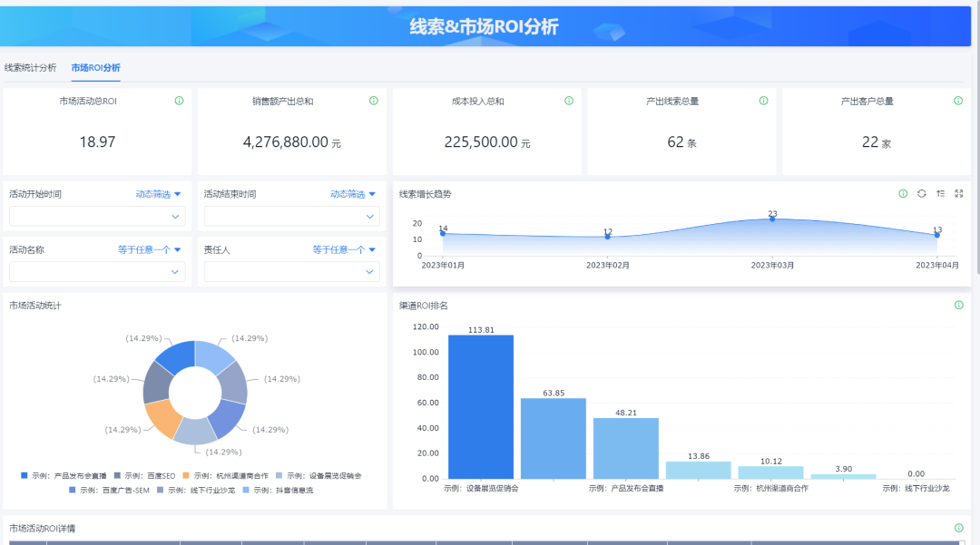Refresh the 线索增长趋势 chart
Screen dimensions: 980x545
coord(923,193)
